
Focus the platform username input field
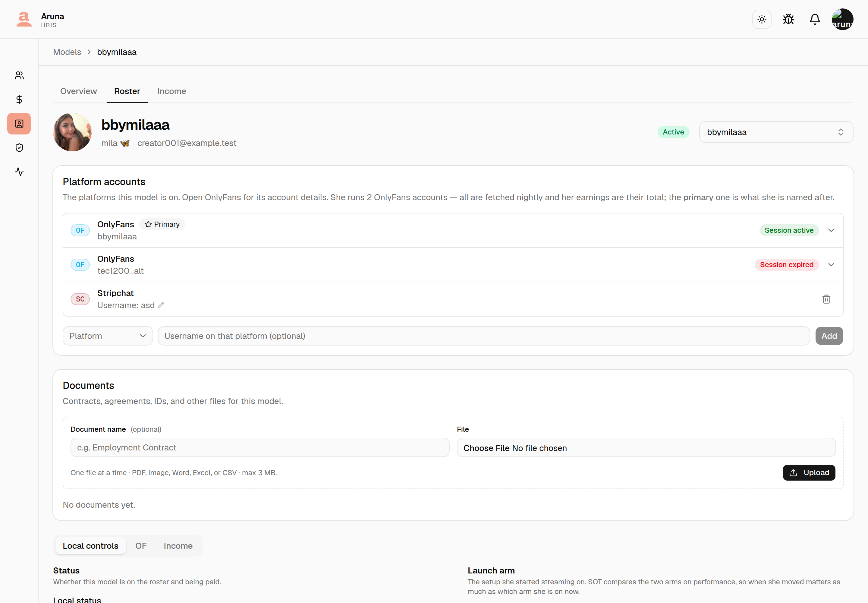pos(483,336)
